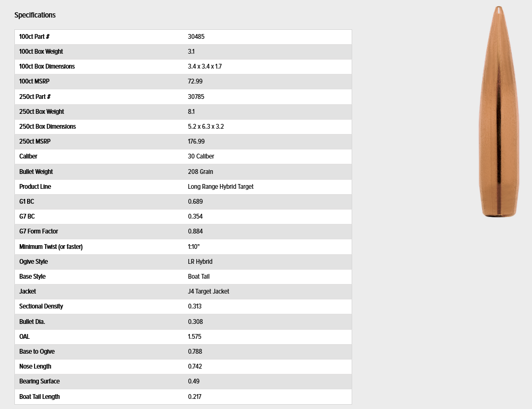Click the 250ct MSRP value 176.99
This screenshot has width=532, height=409.
pyautogui.click(x=196, y=141)
